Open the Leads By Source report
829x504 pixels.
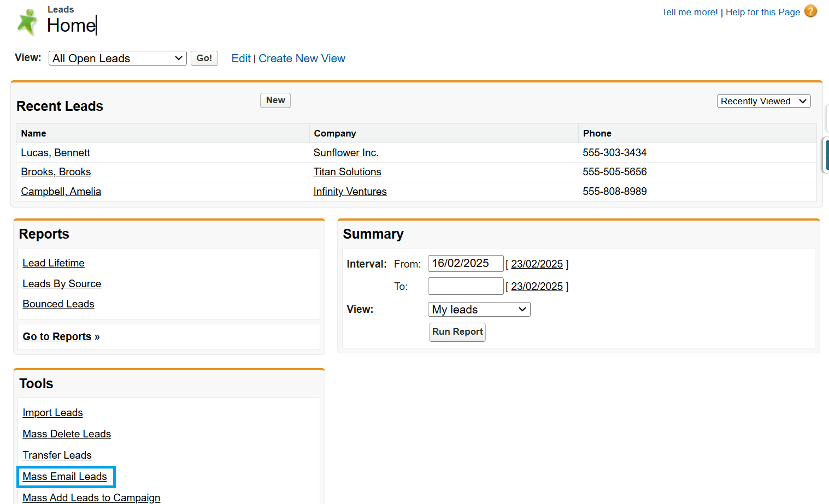[62, 284]
